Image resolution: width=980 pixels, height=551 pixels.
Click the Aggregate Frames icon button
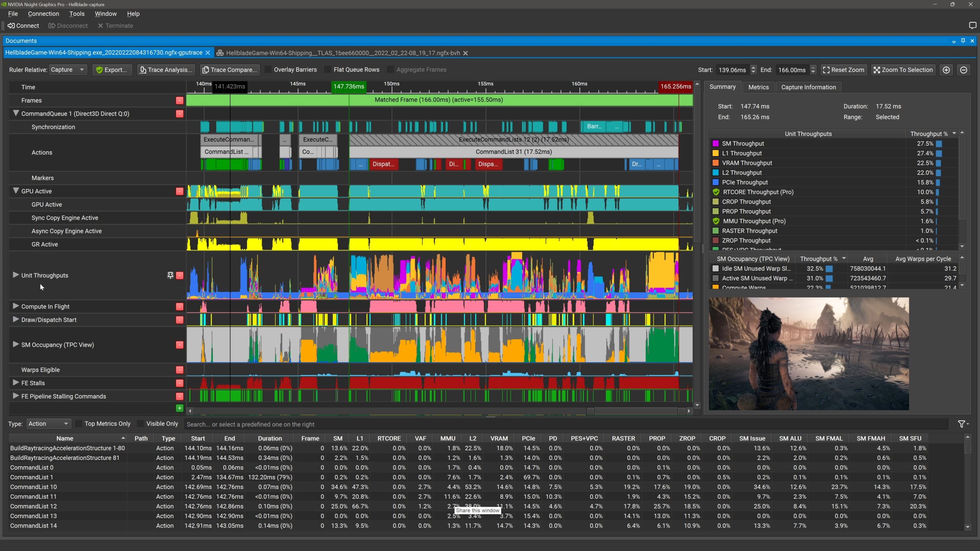click(390, 69)
